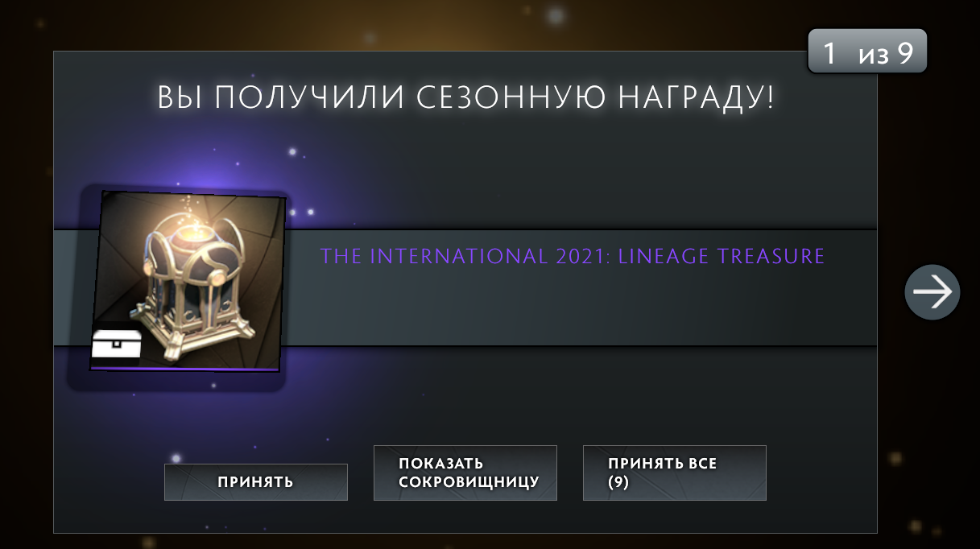Click the "1 из 9" counter badge
The image size is (980, 549).
867,52
